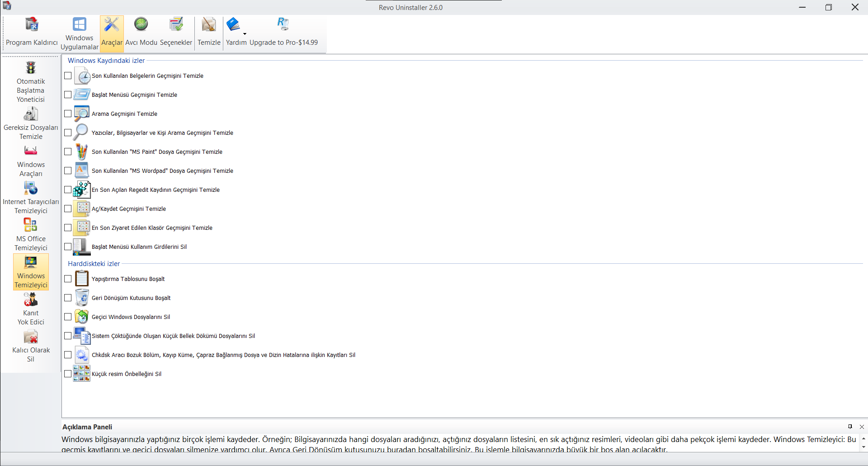Check MS Paint Dosya Geçmişini Temizle

click(x=68, y=152)
